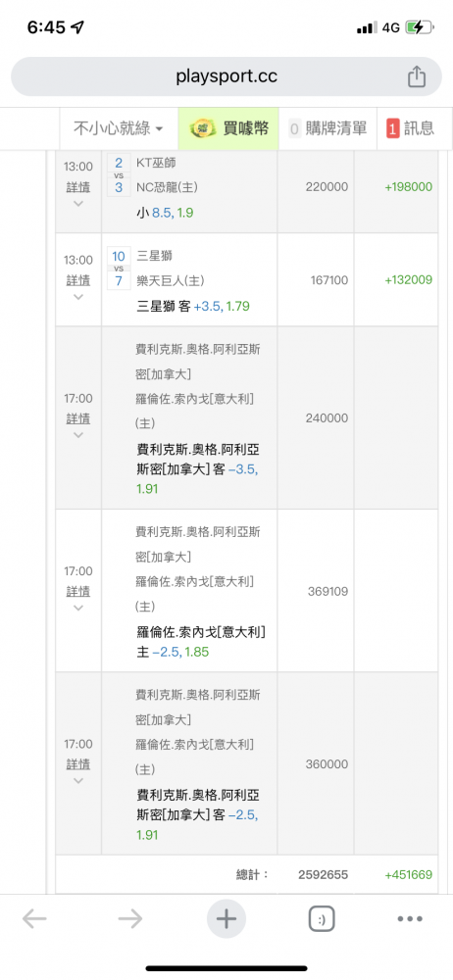Tap the browser forward arrow
This screenshot has width=453, height=980.
[130, 919]
